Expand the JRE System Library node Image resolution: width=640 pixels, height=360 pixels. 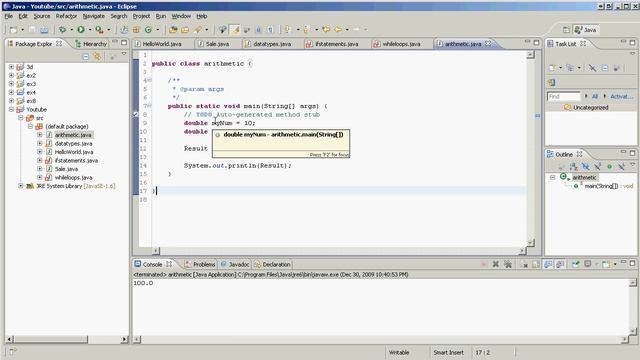[21, 186]
